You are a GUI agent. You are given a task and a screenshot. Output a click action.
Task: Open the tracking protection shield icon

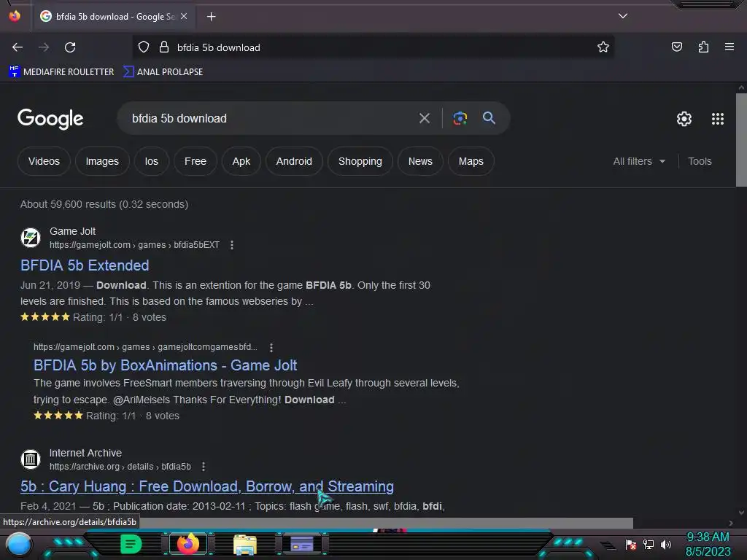pos(144,47)
